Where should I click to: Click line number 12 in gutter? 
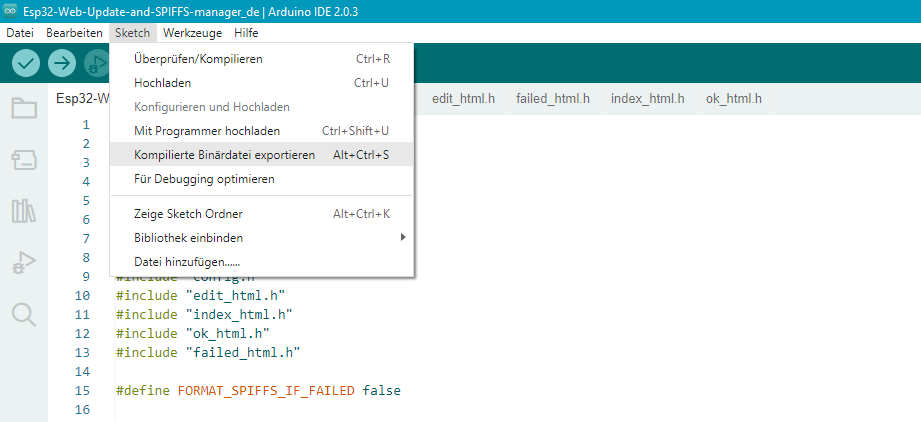tap(82, 333)
